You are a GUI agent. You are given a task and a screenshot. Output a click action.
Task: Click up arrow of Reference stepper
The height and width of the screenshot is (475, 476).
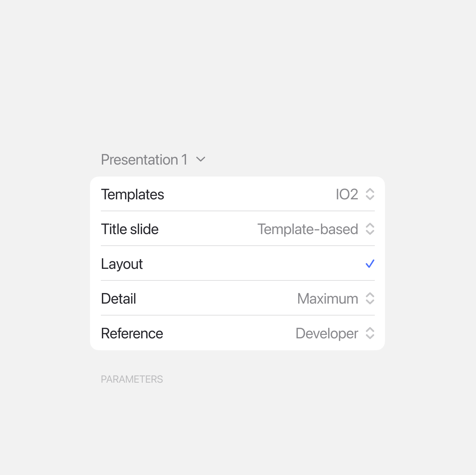click(x=370, y=330)
